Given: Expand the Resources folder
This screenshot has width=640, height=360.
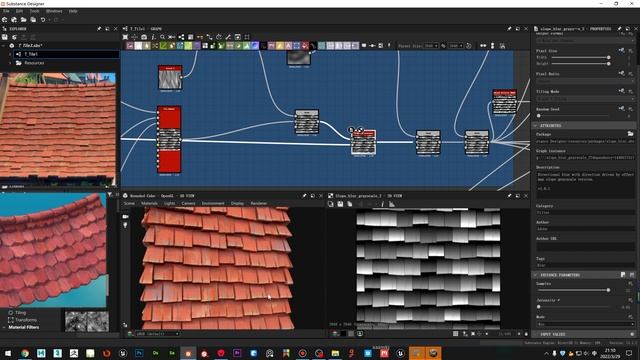Looking at the screenshot, I should coord(11,63).
